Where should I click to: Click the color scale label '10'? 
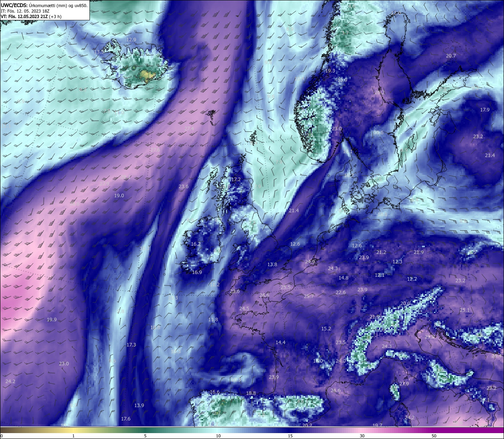(x=218, y=436)
